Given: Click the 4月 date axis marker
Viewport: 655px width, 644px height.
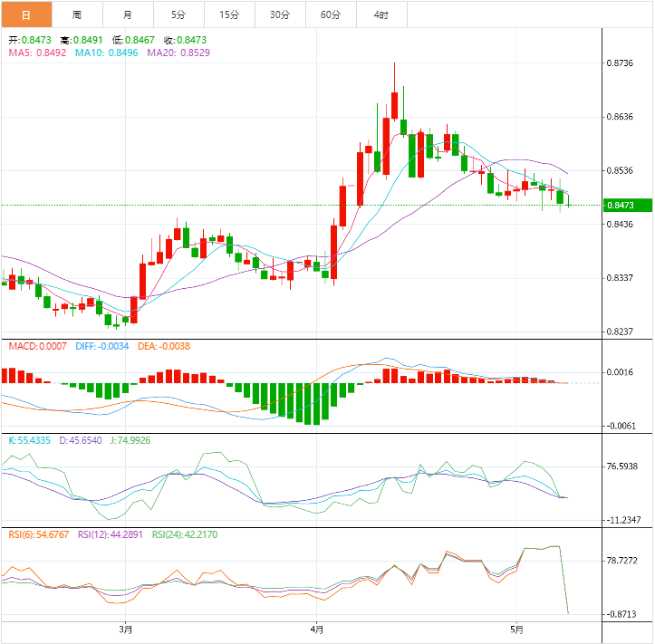Looking at the screenshot, I should click(316, 629).
